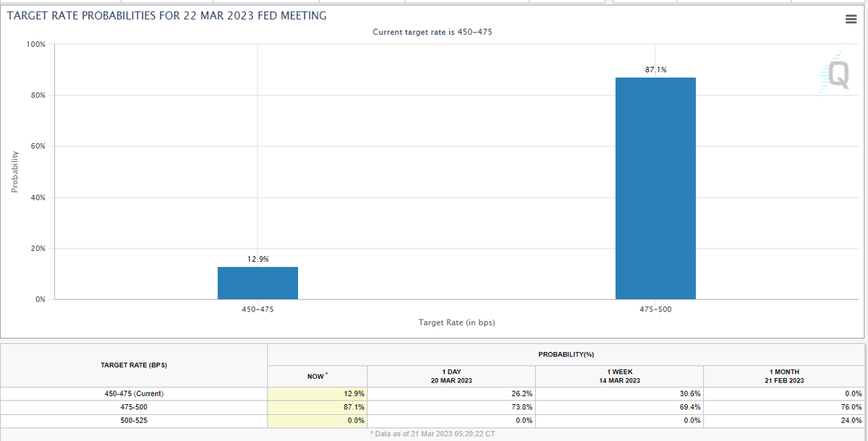Open the chart hamburger menu
Screen dimensions: 868x441
[851, 19]
